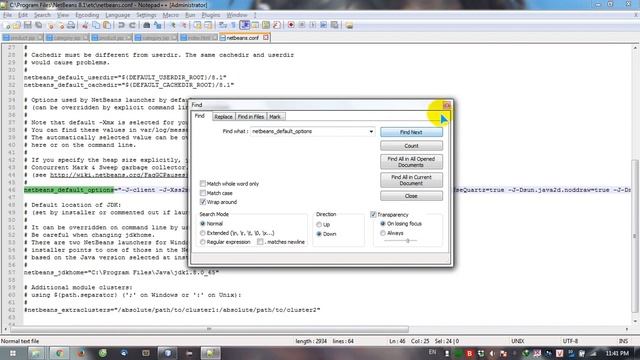
Task: Open the Macro menu
Action: coord(171,15)
